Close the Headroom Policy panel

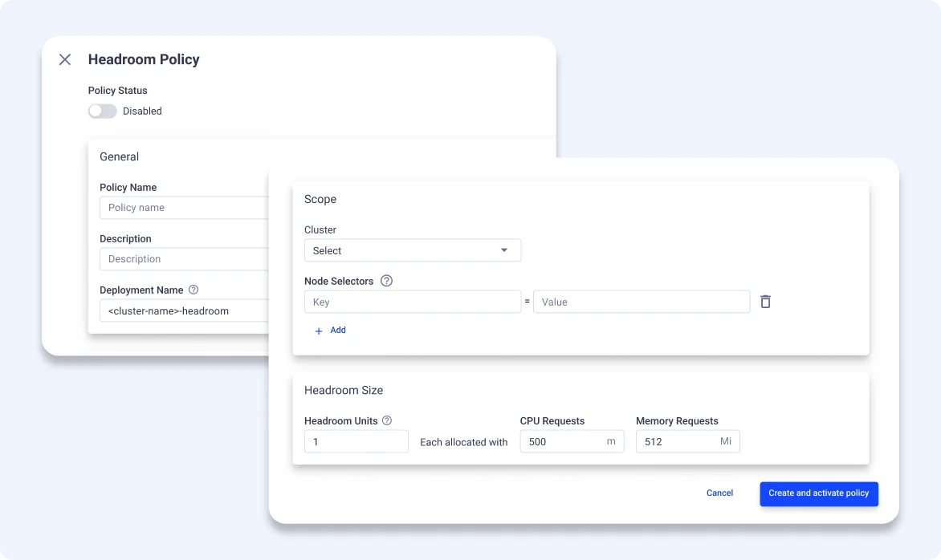pos(65,59)
